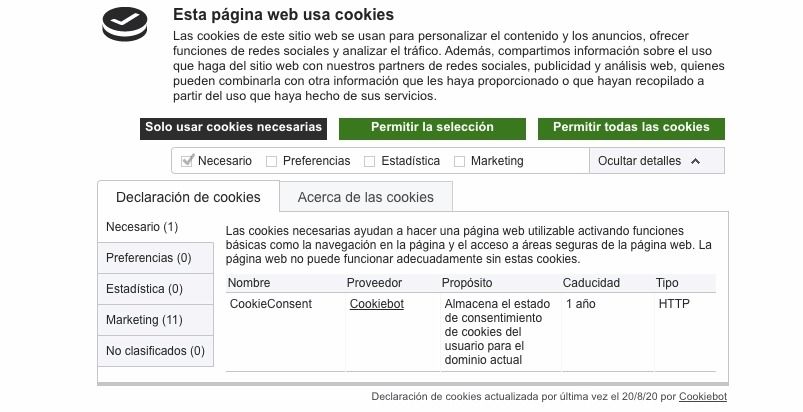
Task: Accept with Permitir todas las cookies
Action: 631,128
